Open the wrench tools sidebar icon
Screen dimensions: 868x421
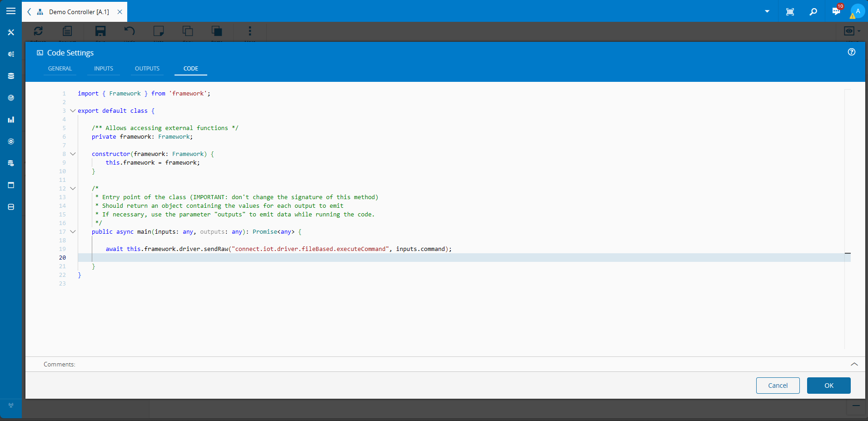pos(11,32)
